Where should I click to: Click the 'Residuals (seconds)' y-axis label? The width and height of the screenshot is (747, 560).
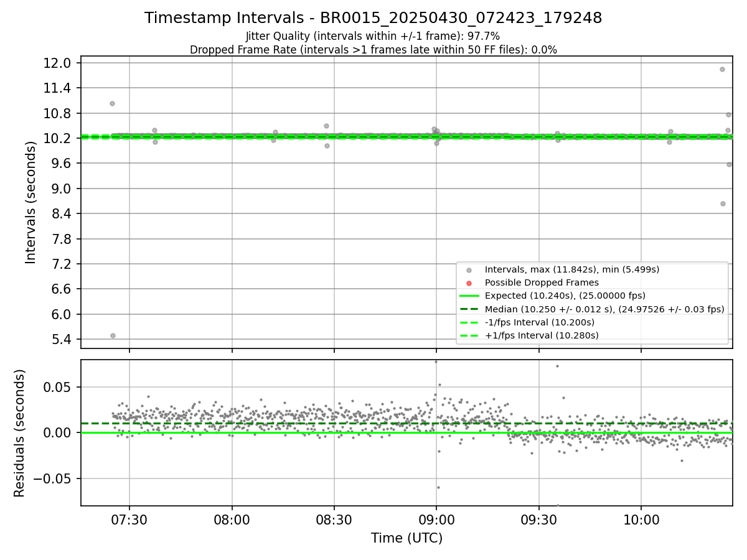[x=20, y=433]
